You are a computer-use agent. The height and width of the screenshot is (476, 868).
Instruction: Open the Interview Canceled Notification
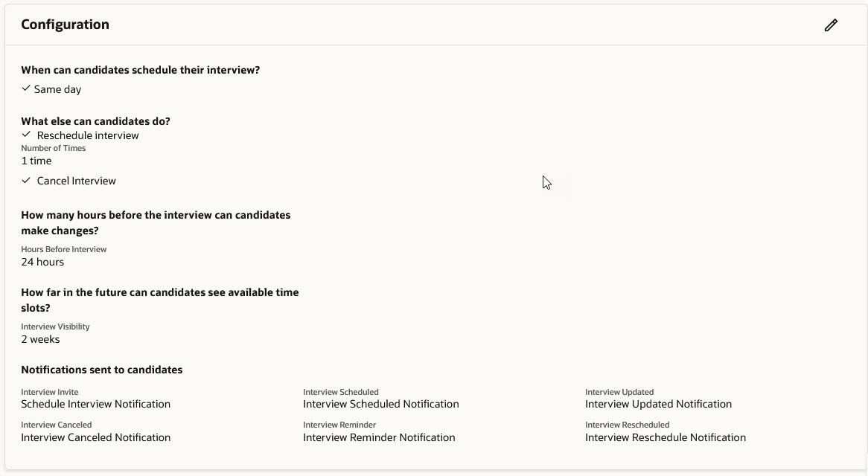95,437
